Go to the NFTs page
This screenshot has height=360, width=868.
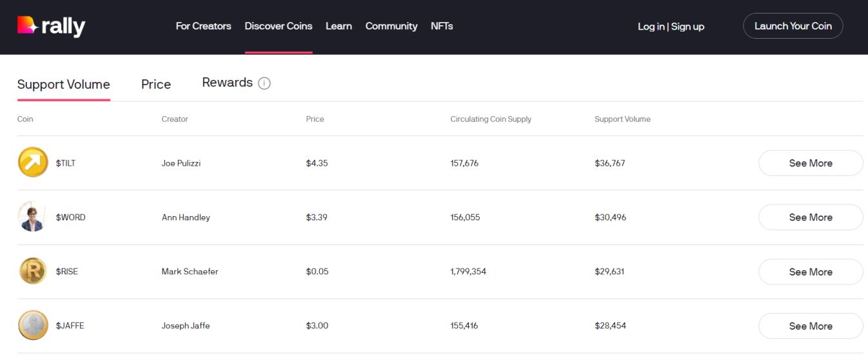click(442, 26)
